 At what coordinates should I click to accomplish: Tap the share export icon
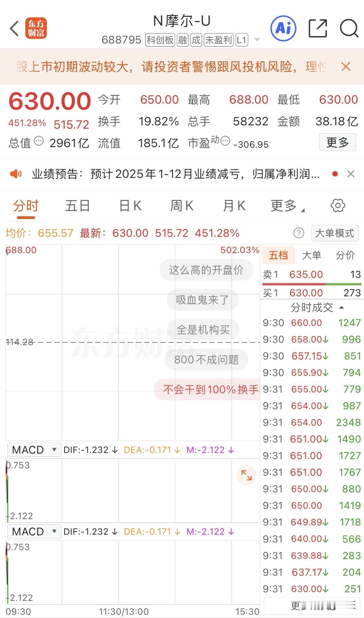click(x=318, y=28)
